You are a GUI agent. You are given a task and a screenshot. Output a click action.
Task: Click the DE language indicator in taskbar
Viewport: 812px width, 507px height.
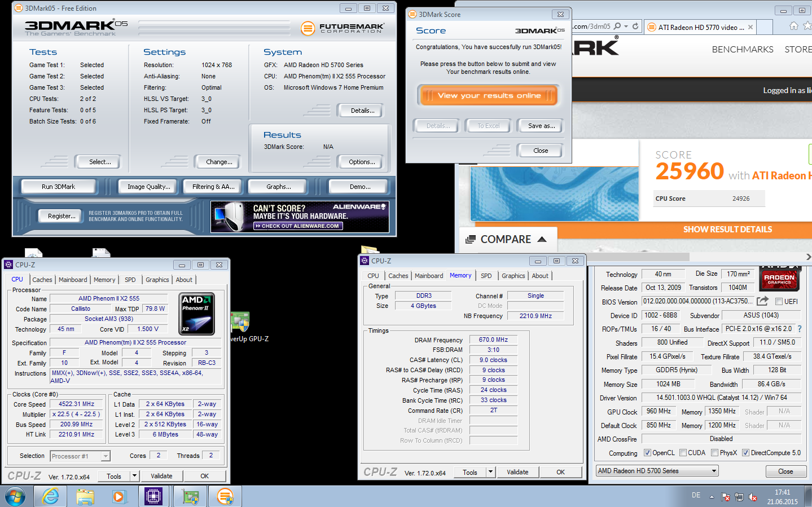pyautogui.click(x=696, y=495)
